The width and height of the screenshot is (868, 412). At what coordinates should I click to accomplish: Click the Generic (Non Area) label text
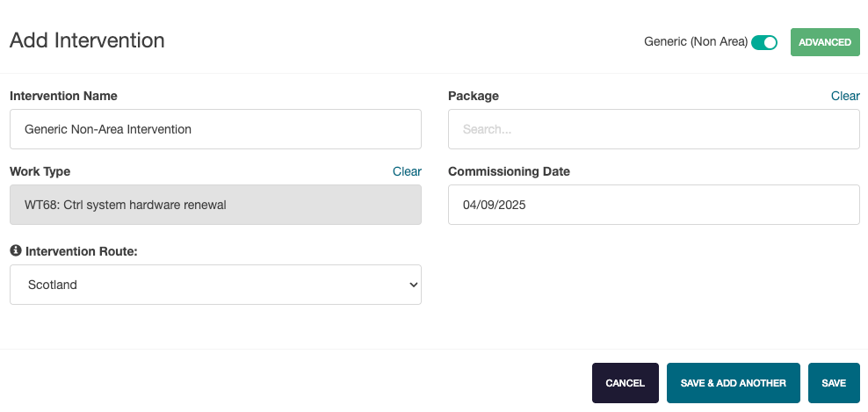(x=695, y=42)
